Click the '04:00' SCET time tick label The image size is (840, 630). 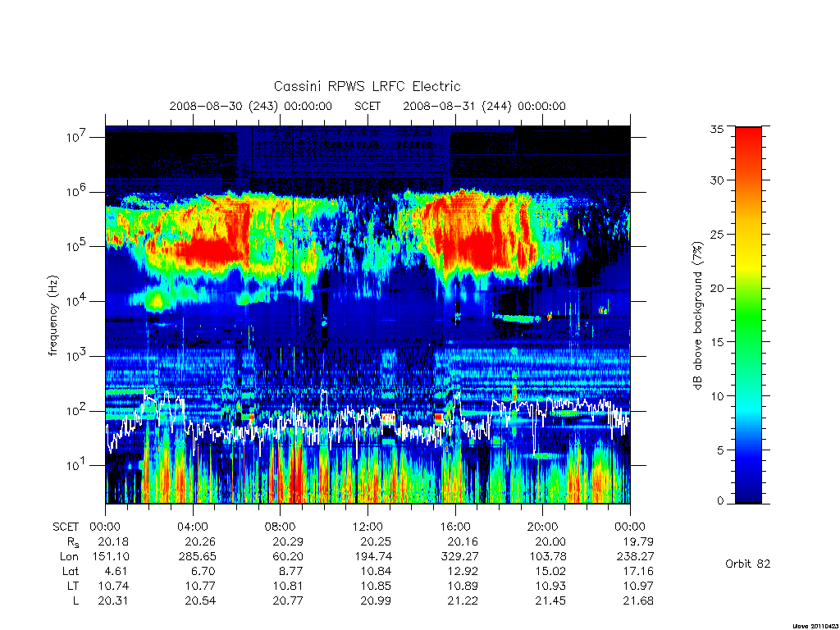pos(192,527)
